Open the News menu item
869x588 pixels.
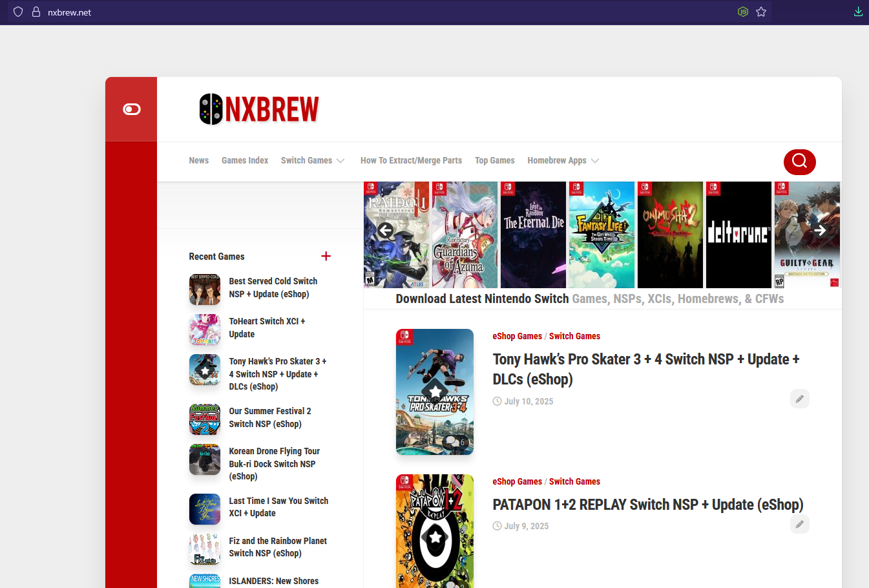[x=199, y=160]
